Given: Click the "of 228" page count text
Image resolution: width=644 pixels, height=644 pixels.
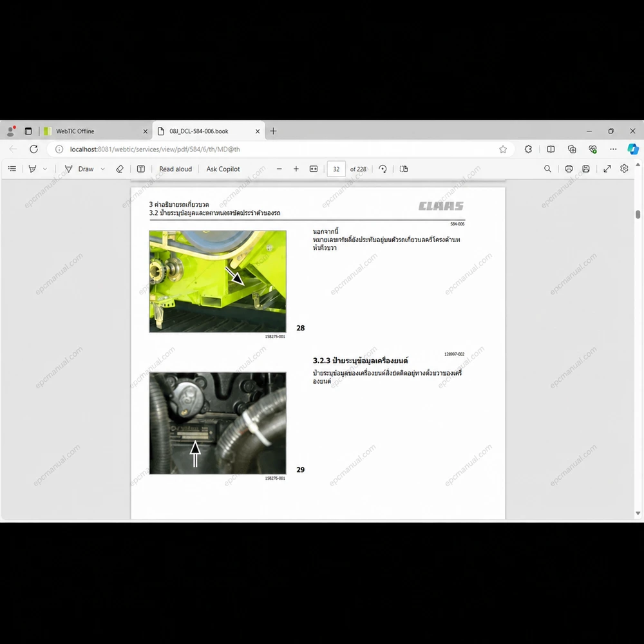Looking at the screenshot, I should (358, 169).
